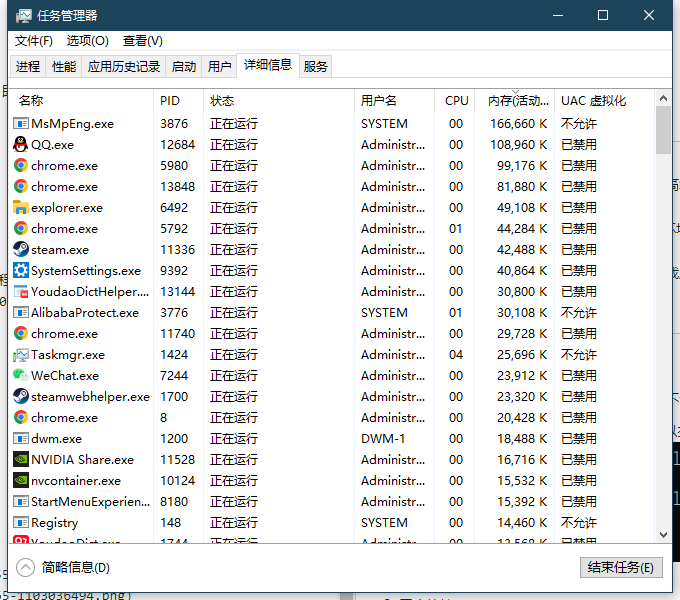Sort by the UAC 虚拟化 column header

click(x=604, y=101)
